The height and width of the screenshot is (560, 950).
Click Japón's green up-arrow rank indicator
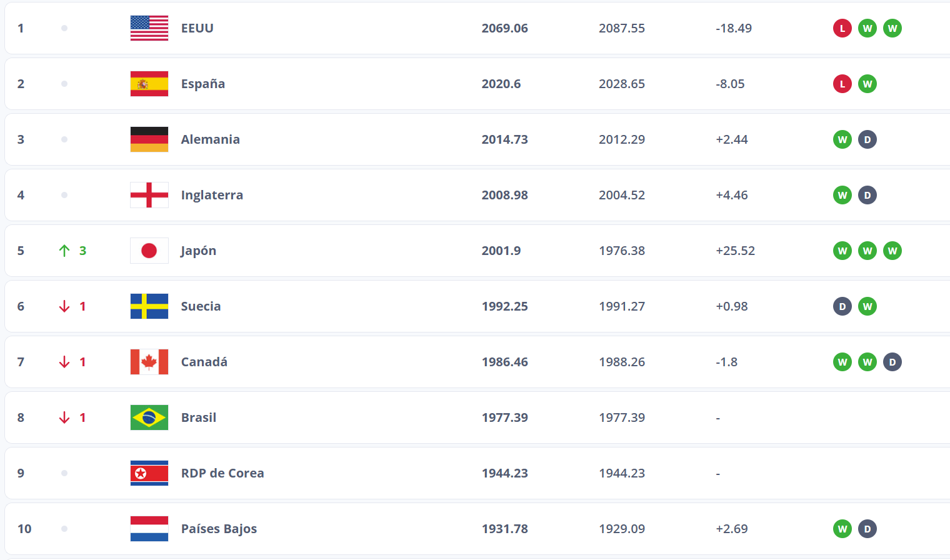(64, 251)
